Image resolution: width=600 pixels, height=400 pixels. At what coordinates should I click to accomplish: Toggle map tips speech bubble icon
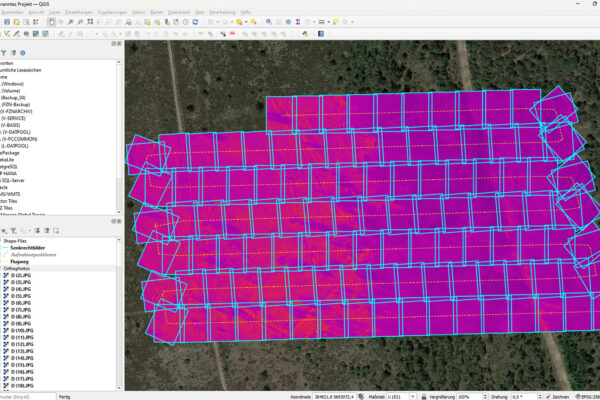336,22
